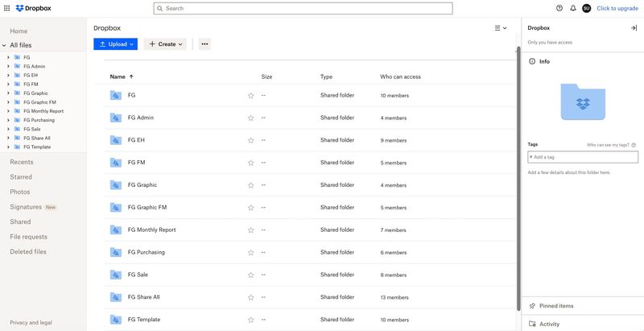644x331 pixels.
Task: Focus the Add a tag field
Action: (583, 157)
